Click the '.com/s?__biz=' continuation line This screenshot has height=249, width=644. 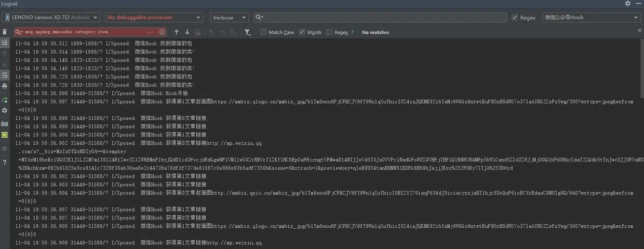tap(72, 151)
